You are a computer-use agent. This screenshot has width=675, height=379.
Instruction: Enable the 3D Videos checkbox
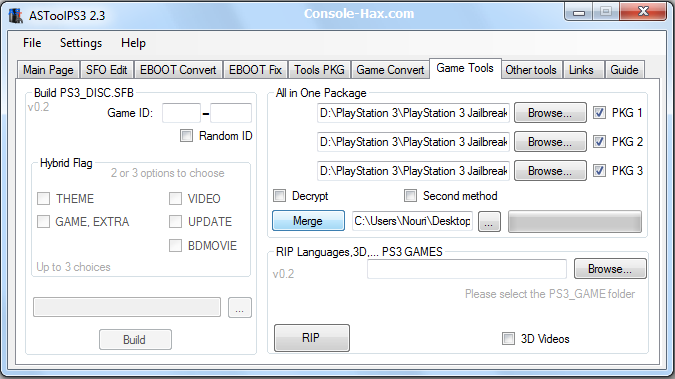(508, 339)
